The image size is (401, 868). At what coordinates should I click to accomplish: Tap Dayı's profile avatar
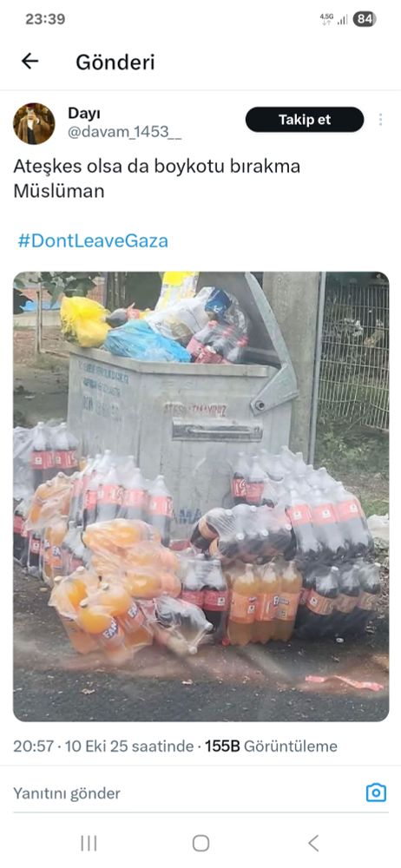click(x=34, y=123)
